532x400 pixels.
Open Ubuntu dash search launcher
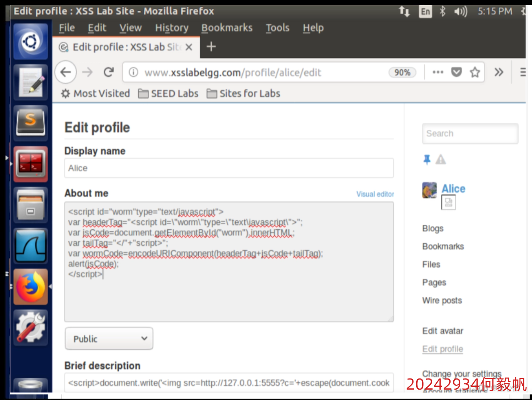[x=30, y=42]
